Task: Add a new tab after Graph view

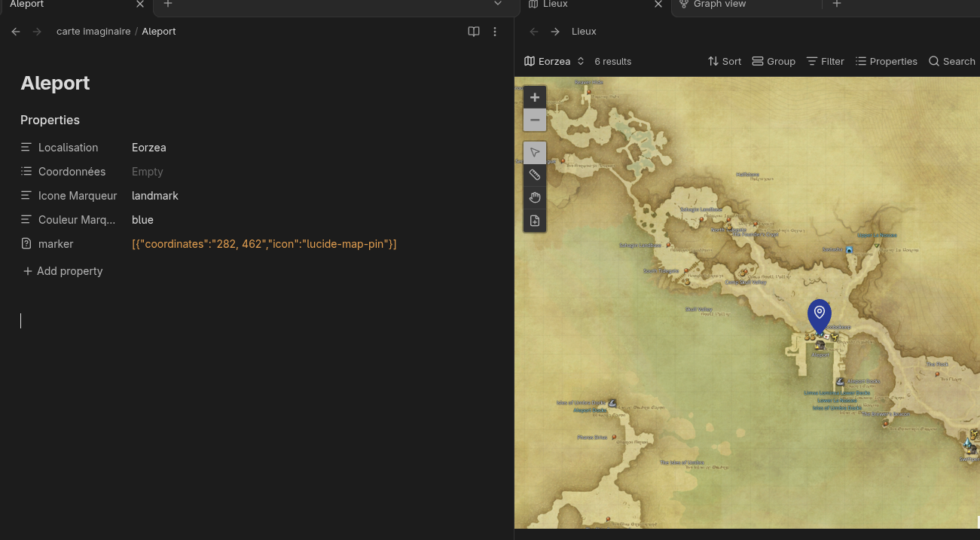Action: tap(837, 5)
